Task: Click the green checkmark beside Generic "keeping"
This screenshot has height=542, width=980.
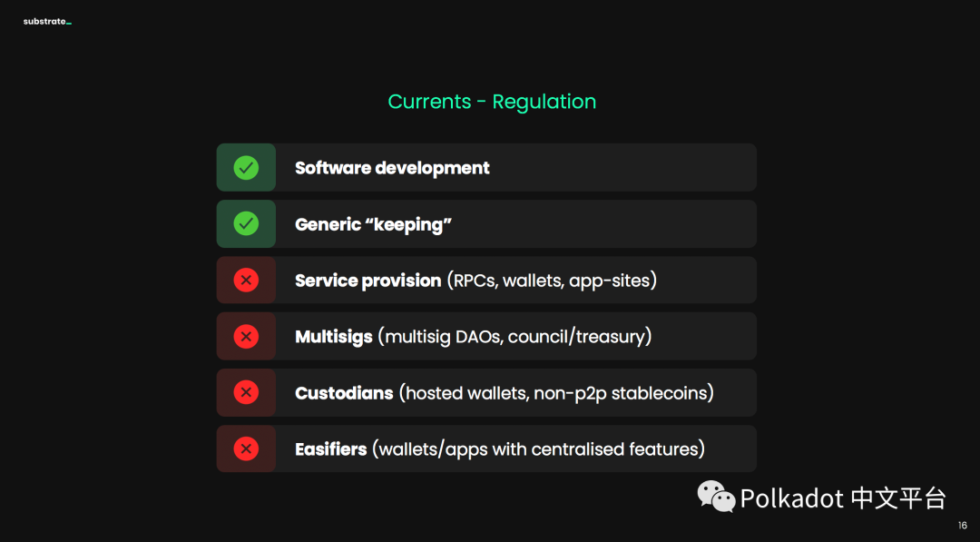Action: (x=246, y=224)
